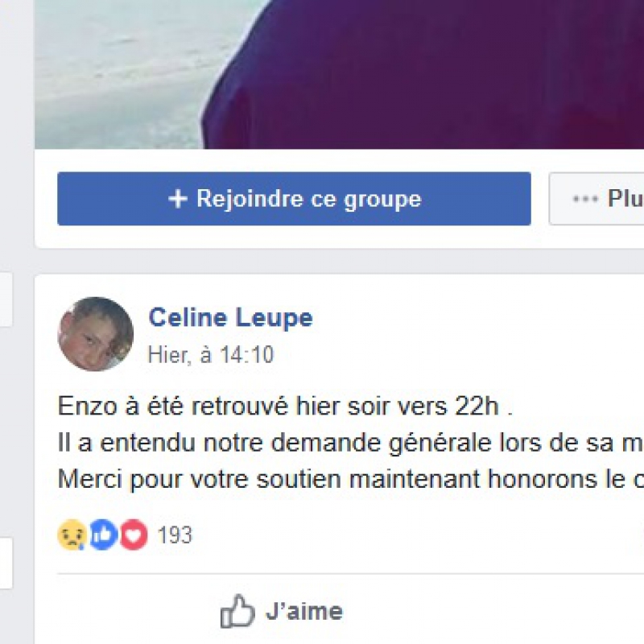Click the three-dots icon beside Plus

(x=585, y=199)
